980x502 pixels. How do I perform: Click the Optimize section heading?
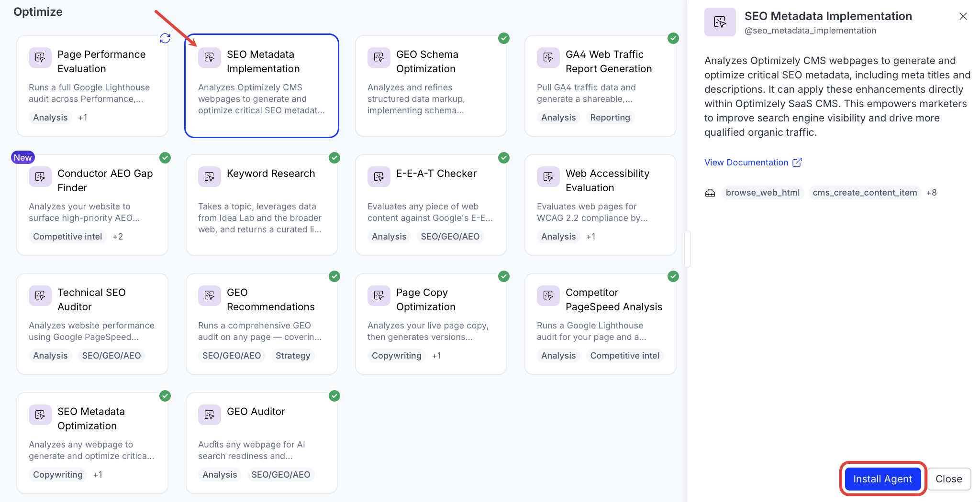pyautogui.click(x=38, y=12)
